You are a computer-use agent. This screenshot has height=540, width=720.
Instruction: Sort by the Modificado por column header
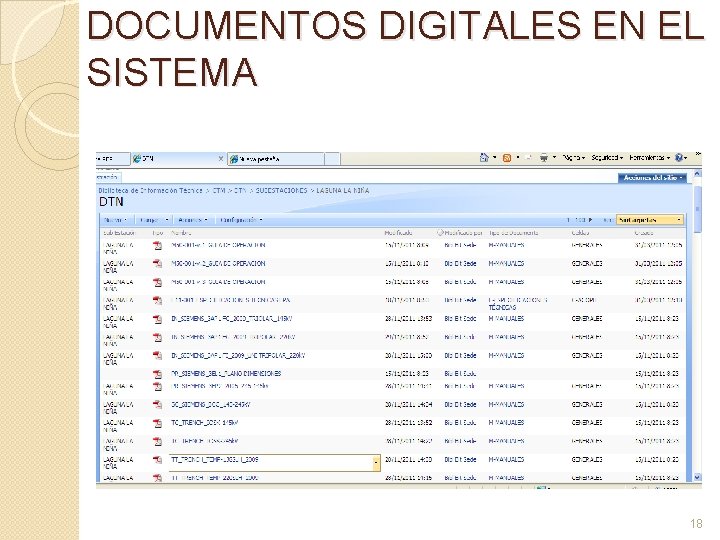pyautogui.click(x=463, y=233)
